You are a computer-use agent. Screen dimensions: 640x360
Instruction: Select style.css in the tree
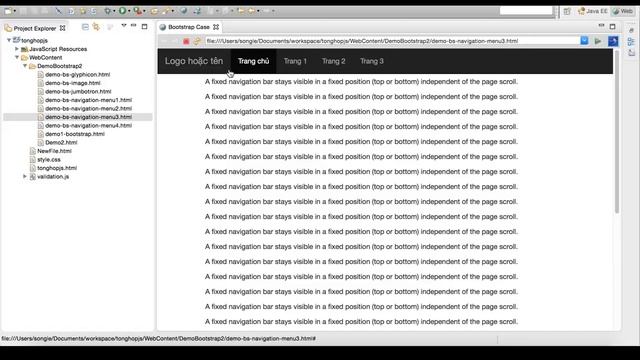[x=49, y=160]
